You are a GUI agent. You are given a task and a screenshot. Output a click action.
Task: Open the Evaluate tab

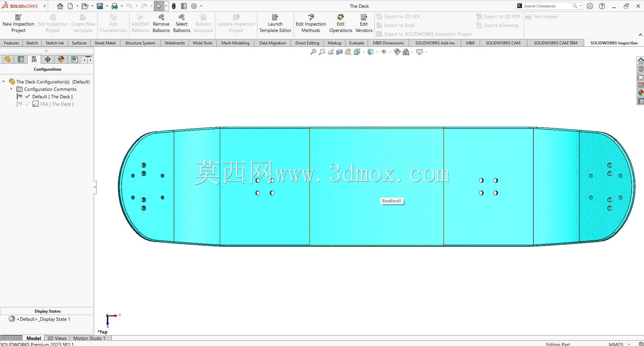(x=357, y=43)
